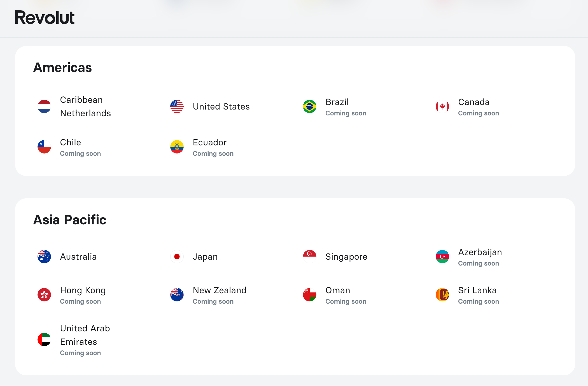
Task: Click the Brazil flag icon
Action: point(309,106)
